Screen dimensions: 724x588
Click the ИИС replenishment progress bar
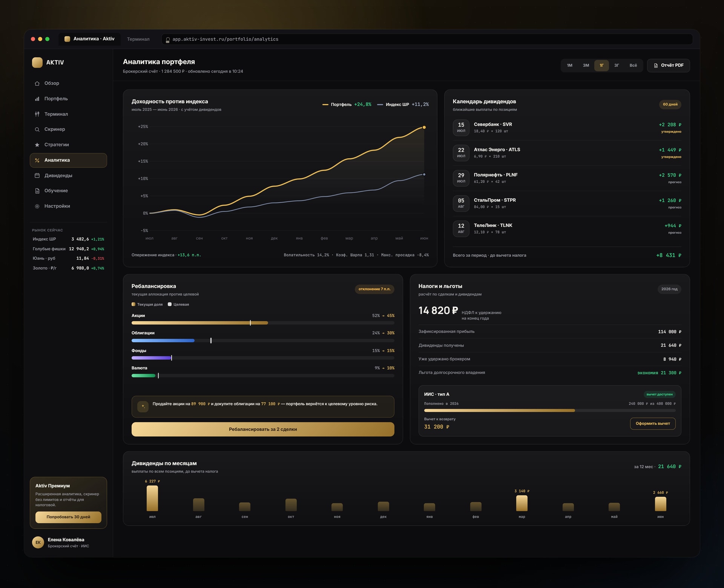click(550, 410)
